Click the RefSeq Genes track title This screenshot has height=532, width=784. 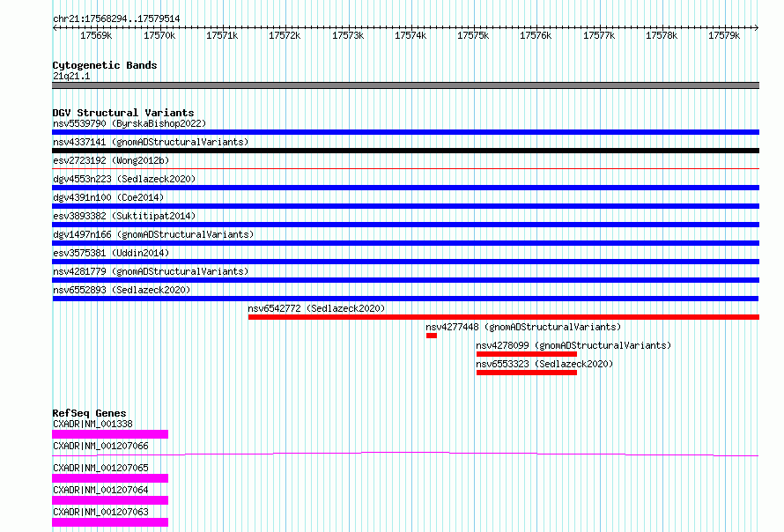click(89, 413)
